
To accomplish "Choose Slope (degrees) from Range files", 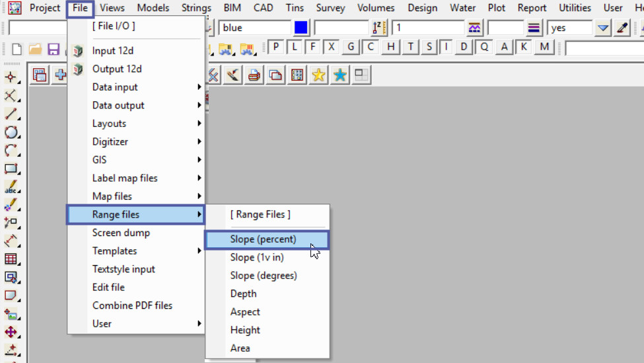I will point(267,276).
